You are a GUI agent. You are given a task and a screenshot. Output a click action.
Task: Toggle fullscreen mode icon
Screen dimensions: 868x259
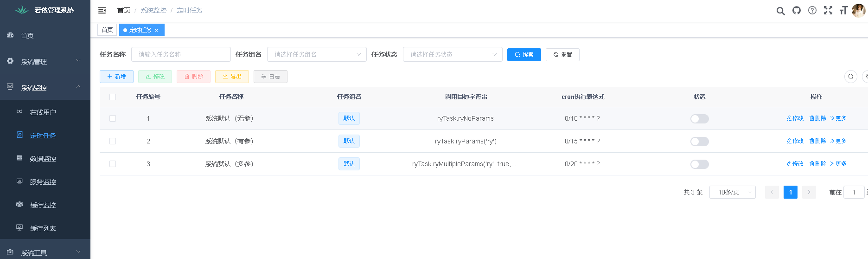tap(828, 10)
